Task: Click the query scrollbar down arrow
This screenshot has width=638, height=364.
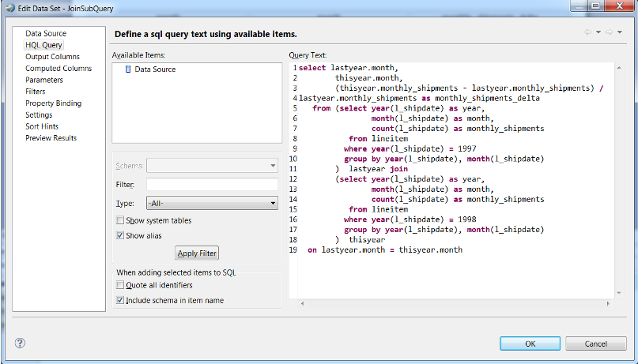Action: (x=619, y=293)
